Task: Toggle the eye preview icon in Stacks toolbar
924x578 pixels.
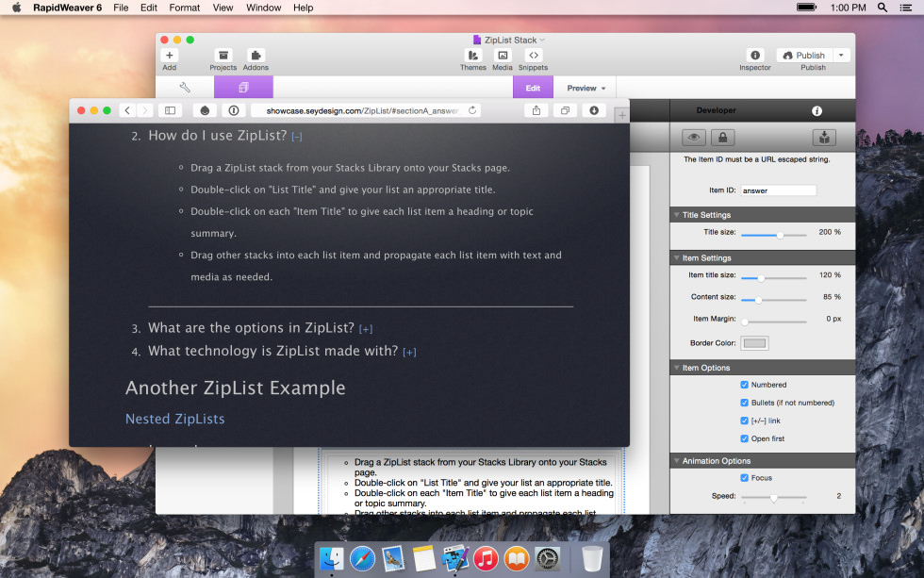Action: [x=694, y=138]
